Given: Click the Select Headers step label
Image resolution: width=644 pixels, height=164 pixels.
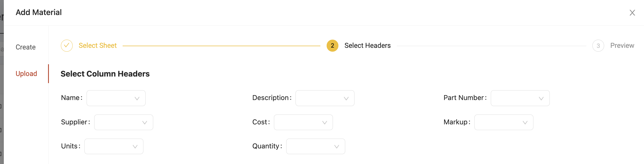Looking at the screenshot, I should (367, 45).
